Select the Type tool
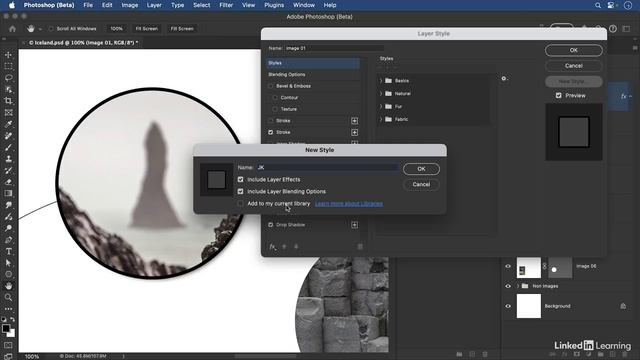 click(8, 251)
